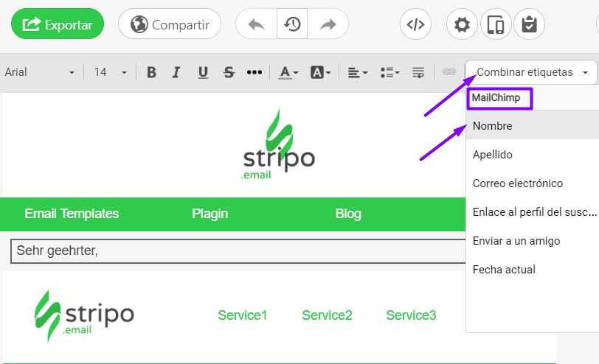
Task: Collapse the Combinar etiquetas dropdown
Action: coord(531,72)
